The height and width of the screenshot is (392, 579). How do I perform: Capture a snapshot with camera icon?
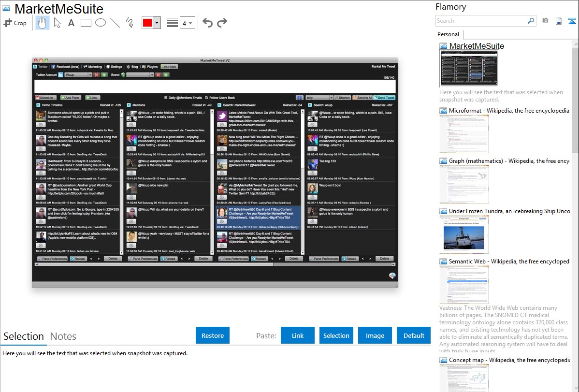[545, 21]
